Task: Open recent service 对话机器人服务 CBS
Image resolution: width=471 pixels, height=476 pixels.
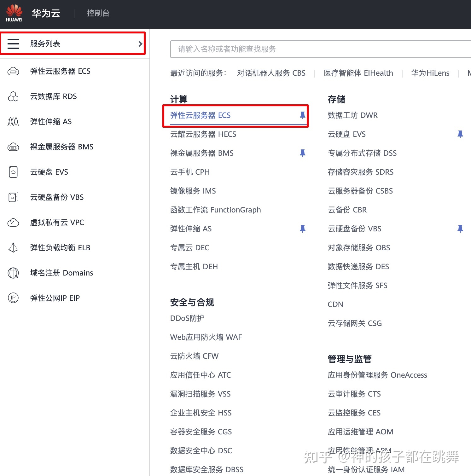Action: (271, 73)
